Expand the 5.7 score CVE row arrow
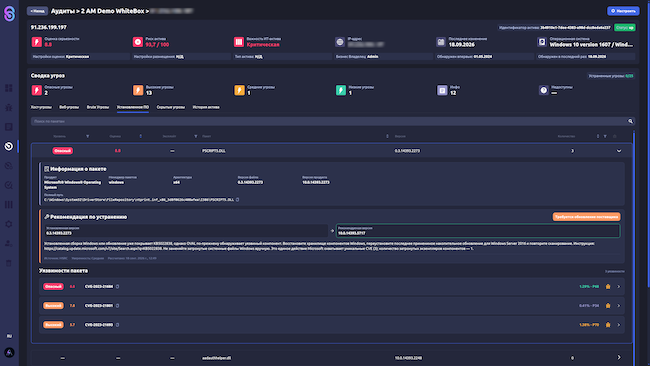Screen dimensions: 650x366 [x=618, y=325]
